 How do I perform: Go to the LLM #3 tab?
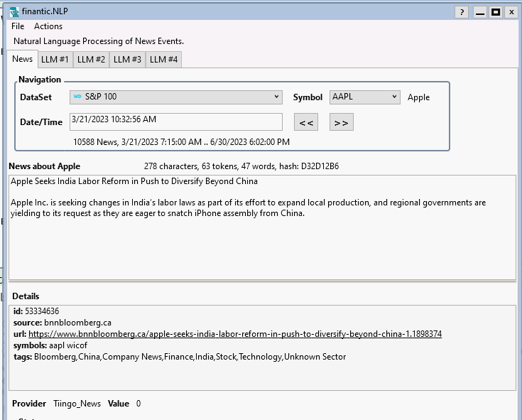coord(127,60)
